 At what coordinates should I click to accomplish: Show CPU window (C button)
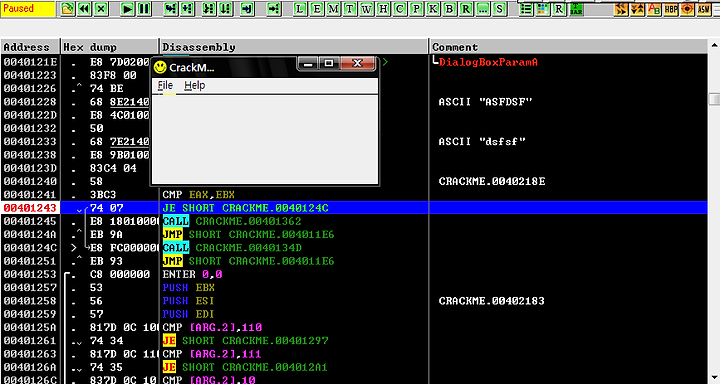click(399, 9)
